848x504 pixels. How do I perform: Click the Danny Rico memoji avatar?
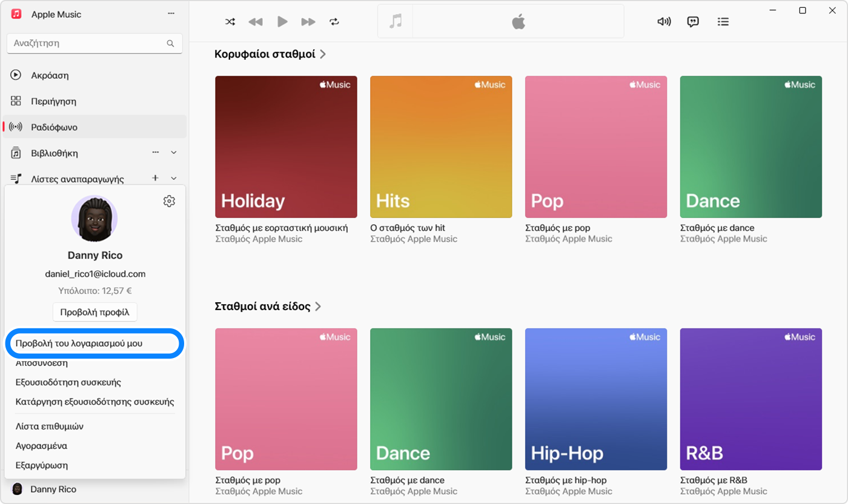(94, 219)
